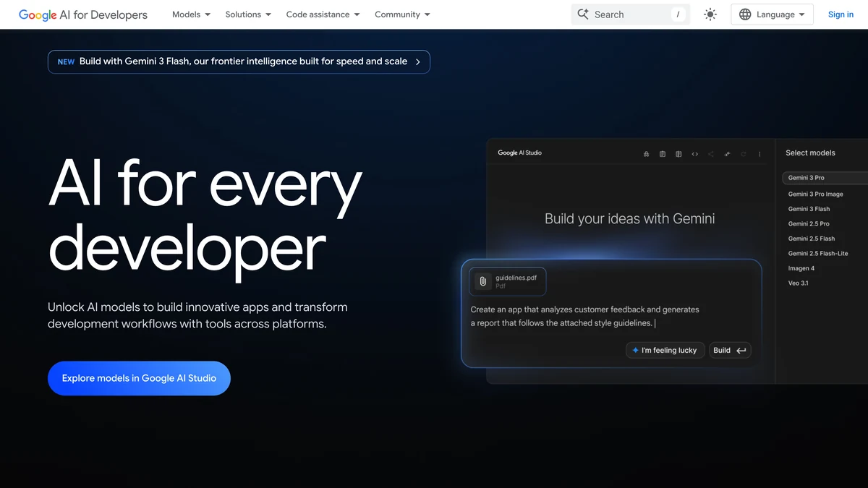Image resolution: width=868 pixels, height=488 pixels.
Task: Click the paperclip attachment icon on guidelines.pdf
Action: tap(483, 282)
